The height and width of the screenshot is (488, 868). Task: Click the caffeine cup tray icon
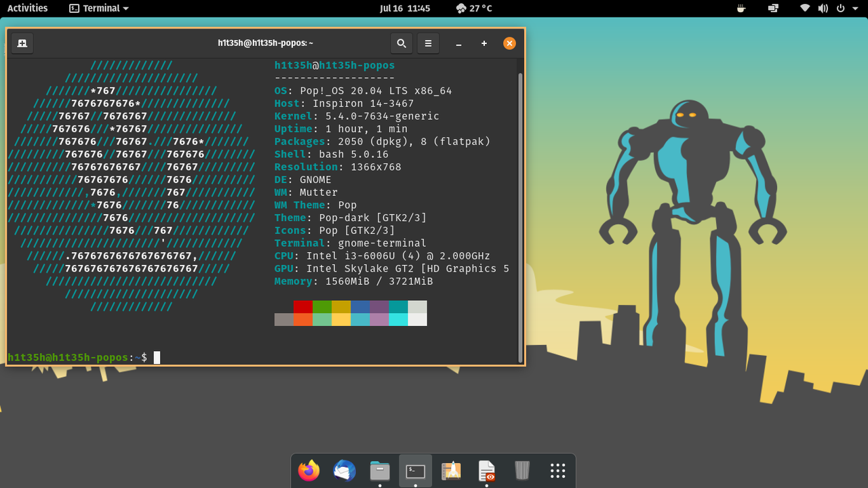point(741,8)
